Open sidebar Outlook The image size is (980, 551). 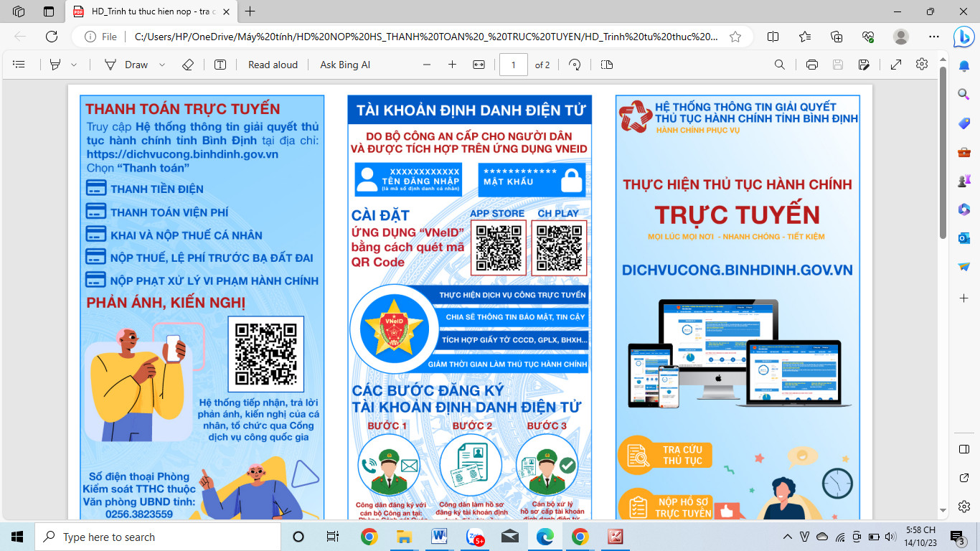coord(964,238)
